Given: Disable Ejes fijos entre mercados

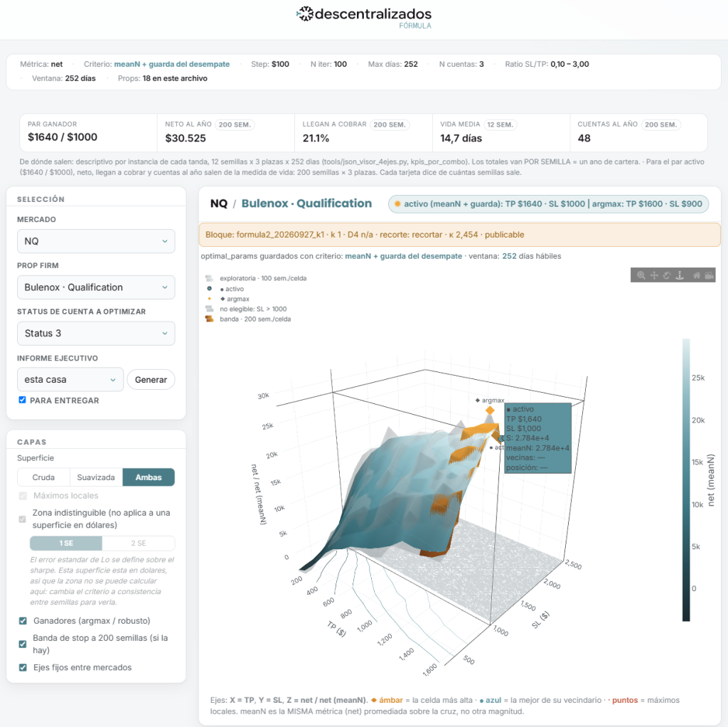Looking at the screenshot, I should point(23,667).
